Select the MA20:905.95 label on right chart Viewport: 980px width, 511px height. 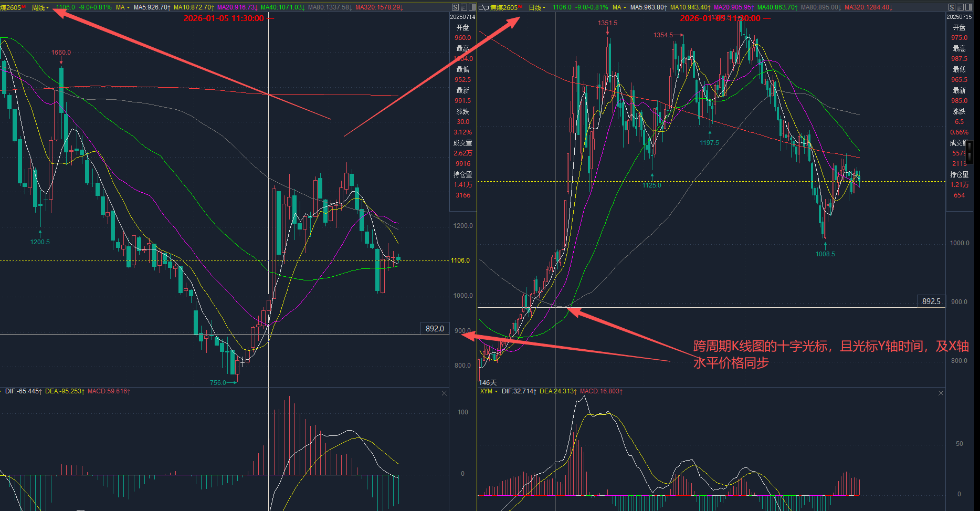(x=733, y=7)
